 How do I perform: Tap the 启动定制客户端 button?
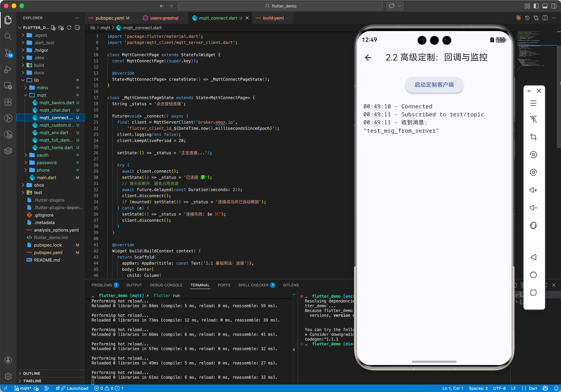(x=434, y=85)
